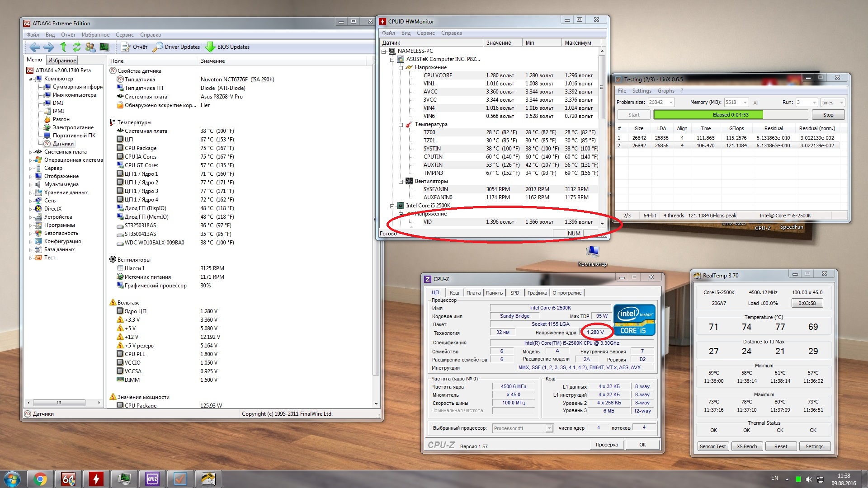Viewport: 868px width, 488px height.
Task: Click the Chrome icon in the taskbar
Action: point(40,479)
